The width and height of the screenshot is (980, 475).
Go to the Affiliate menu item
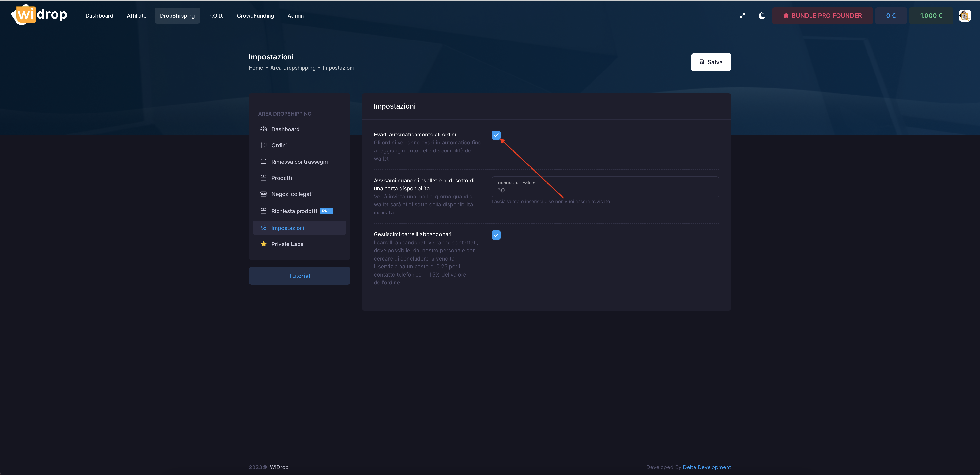[x=137, y=16]
